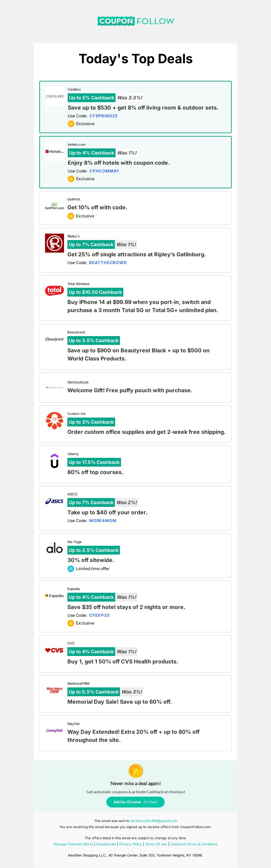Open the Castlery store logo
Image resolution: width=271 pixels, height=868 pixels.
click(x=55, y=96)
